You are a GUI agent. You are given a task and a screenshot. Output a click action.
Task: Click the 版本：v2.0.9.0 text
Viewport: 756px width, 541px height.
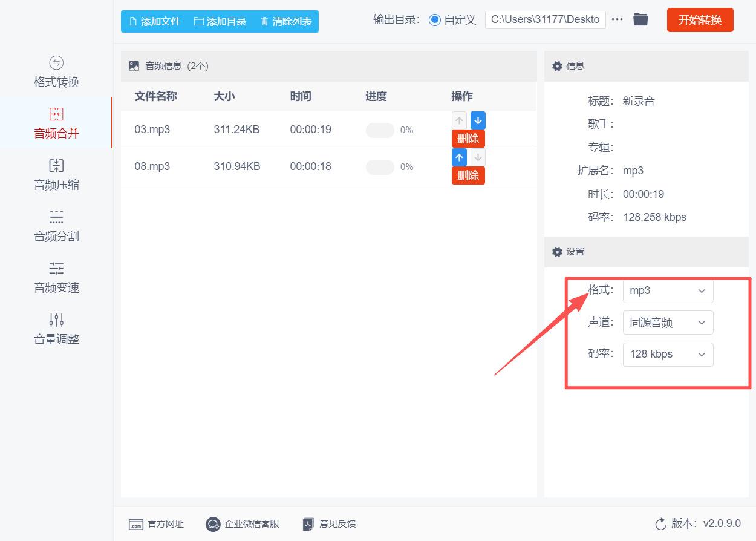(x=706, y=524)
